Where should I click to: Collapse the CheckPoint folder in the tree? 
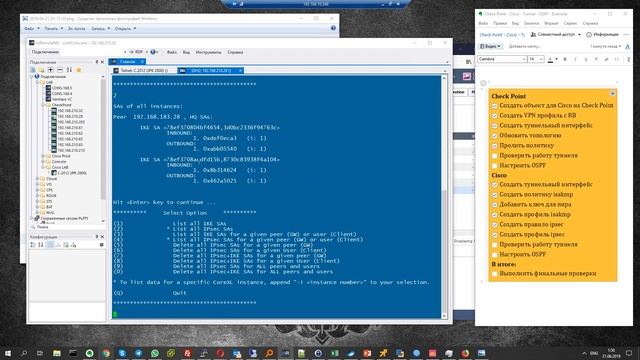[x=43, y=105]
